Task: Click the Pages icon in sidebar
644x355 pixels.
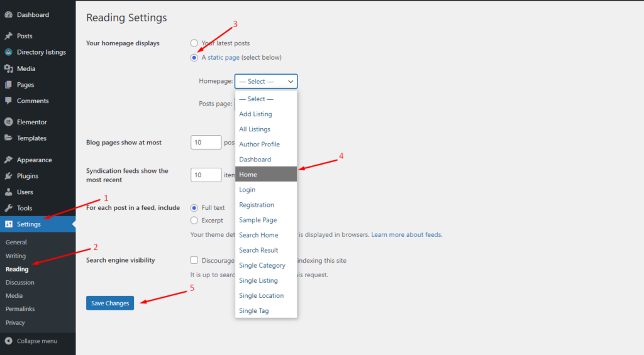Action: click(8, 85)
